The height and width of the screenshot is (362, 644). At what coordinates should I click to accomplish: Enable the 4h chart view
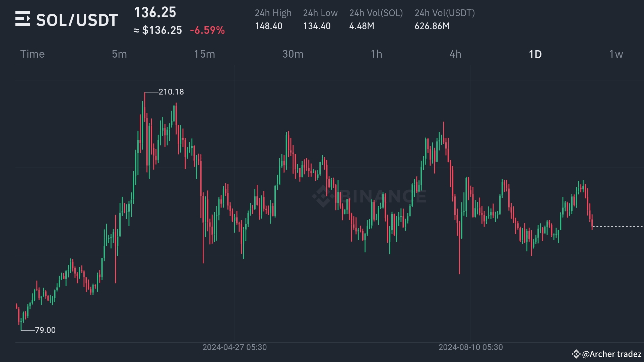[x=456, y=54]
